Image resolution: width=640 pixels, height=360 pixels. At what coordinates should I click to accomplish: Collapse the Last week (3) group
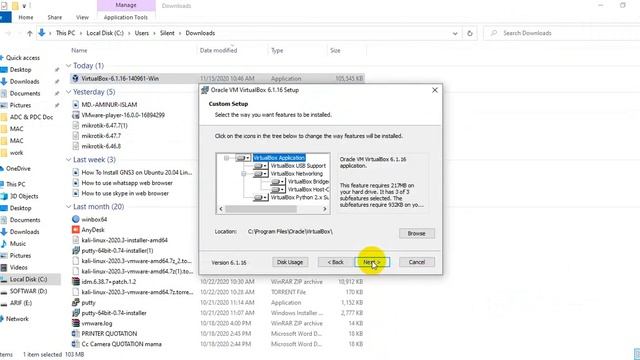point(69,160)
